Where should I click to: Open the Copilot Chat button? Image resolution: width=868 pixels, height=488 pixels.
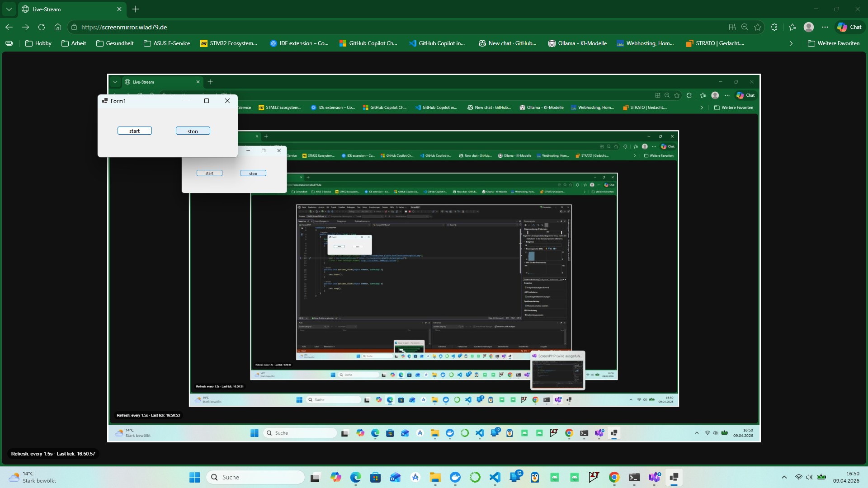point(849,27)
